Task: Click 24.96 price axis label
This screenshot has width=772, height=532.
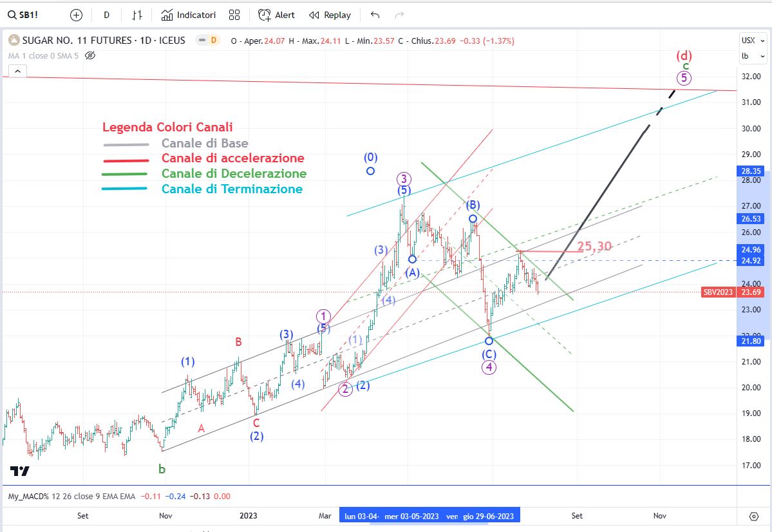Action: (750, 250)
